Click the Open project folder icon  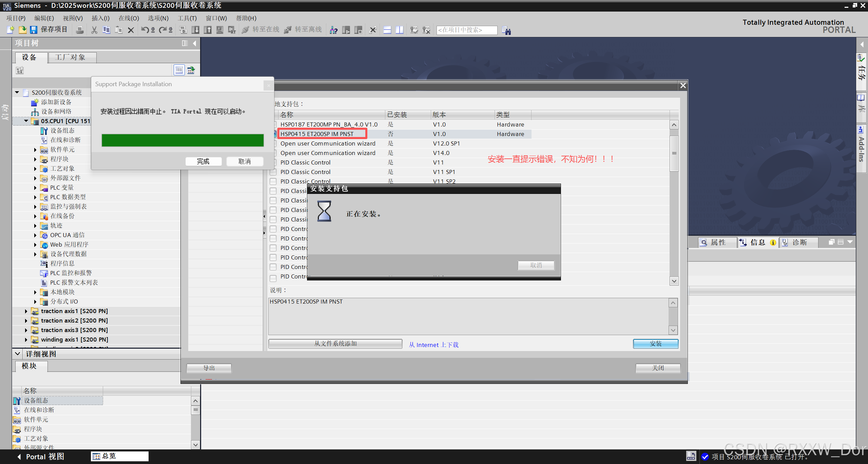(x=22, y=30)
